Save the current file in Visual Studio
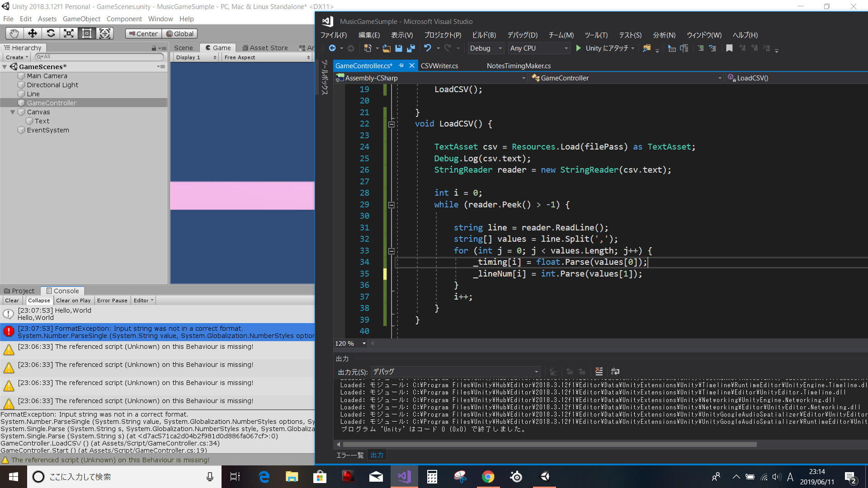This screenshot has width=868, height=488. click(x=399, y=48)
